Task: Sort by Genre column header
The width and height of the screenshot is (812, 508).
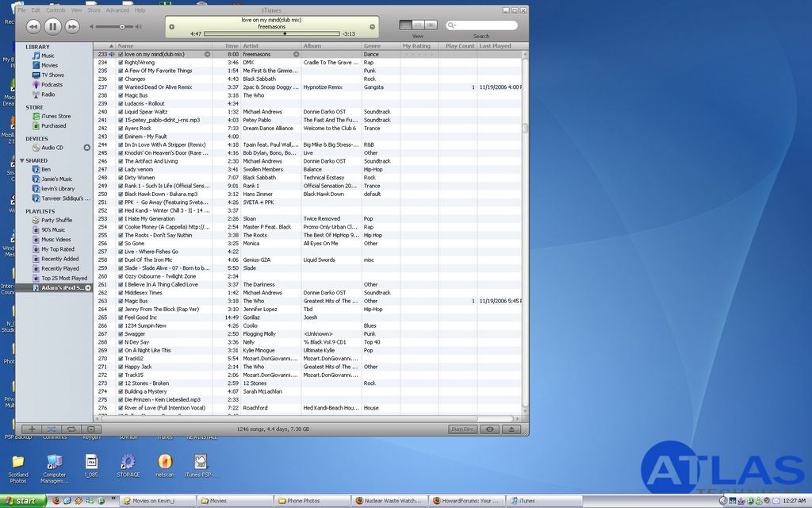Action: [x=381, y=45]
